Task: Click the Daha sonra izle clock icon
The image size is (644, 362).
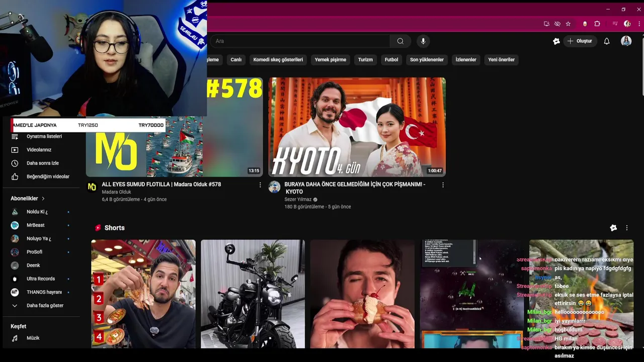Action: (x=15, y=163)
